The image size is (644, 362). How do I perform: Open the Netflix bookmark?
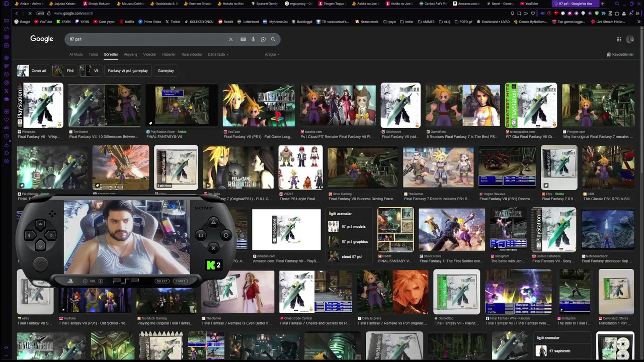(126, 22)
